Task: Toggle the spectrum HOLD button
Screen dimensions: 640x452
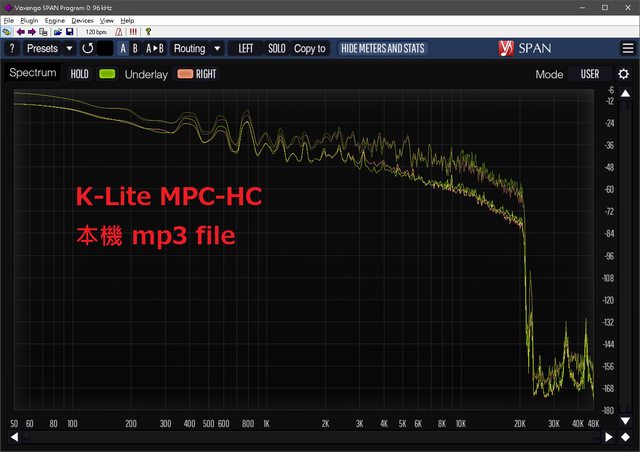Action: click(79, 74)
